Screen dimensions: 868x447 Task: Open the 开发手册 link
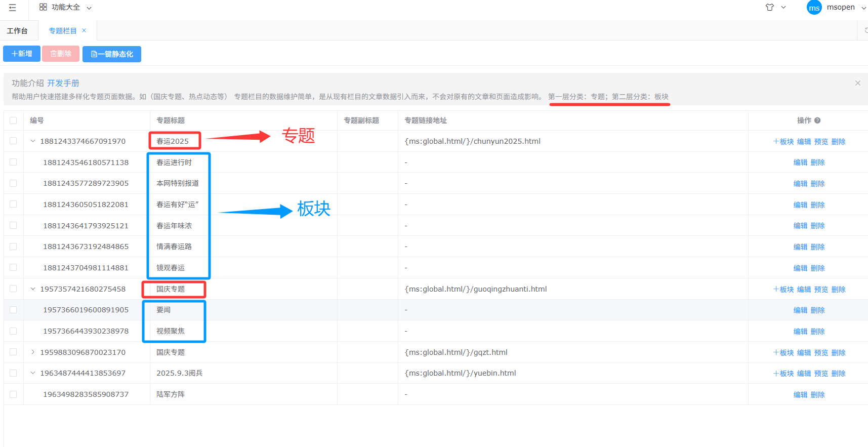click(63, 83)
